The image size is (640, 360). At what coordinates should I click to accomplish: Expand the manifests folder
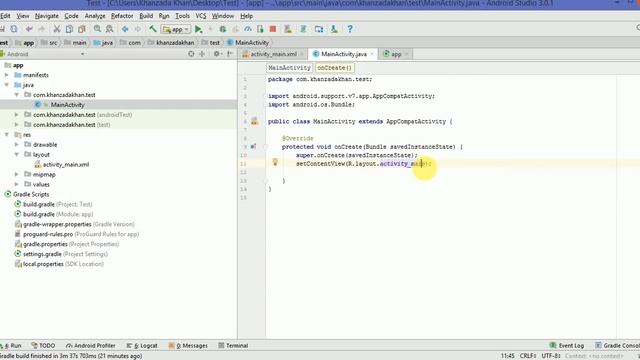pos(7,75)
